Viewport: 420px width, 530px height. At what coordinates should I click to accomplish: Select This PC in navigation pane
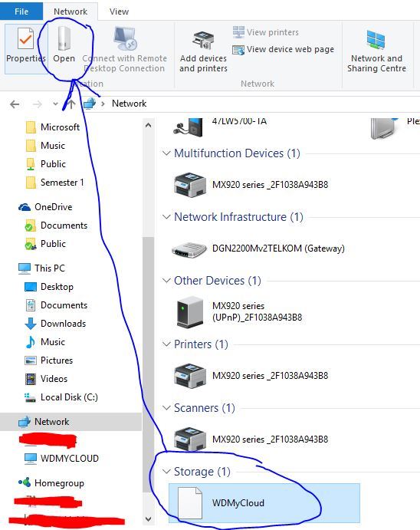(x=42, y=268)
